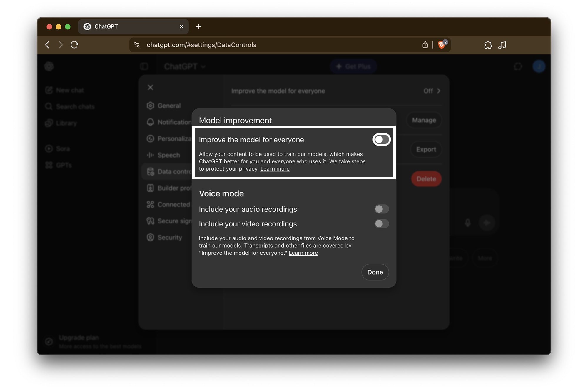The image size is (588, 389).
Task: Click the music note media icon
Action: tap(502, 45)
